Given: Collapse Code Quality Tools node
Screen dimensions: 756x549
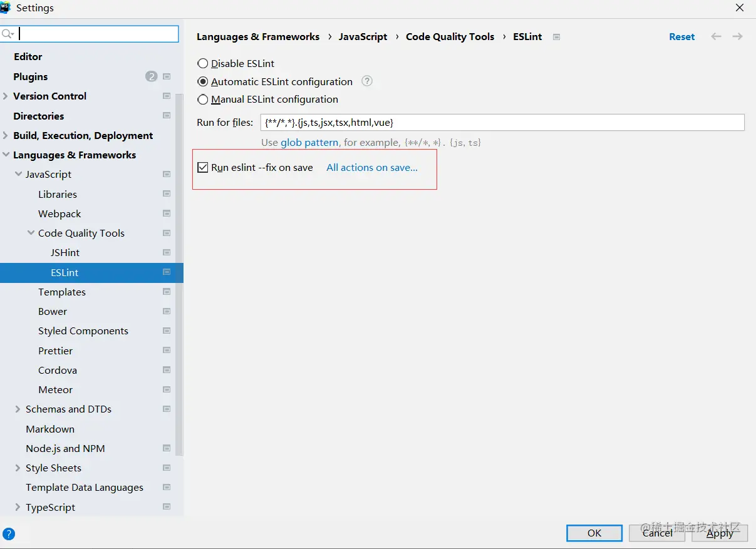Looking at the screenshot, I should (31, 233).
